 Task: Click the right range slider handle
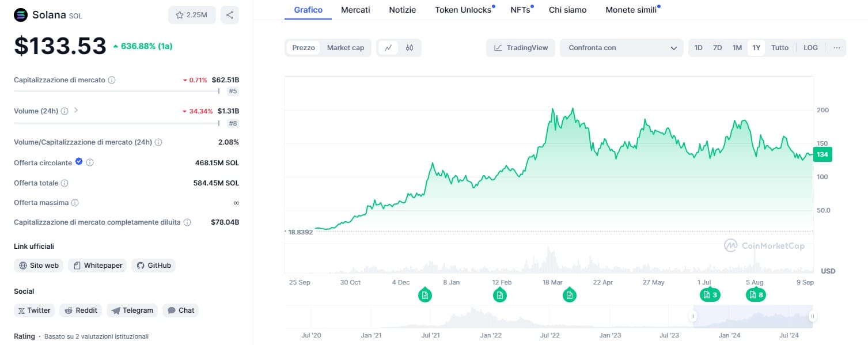812,316
